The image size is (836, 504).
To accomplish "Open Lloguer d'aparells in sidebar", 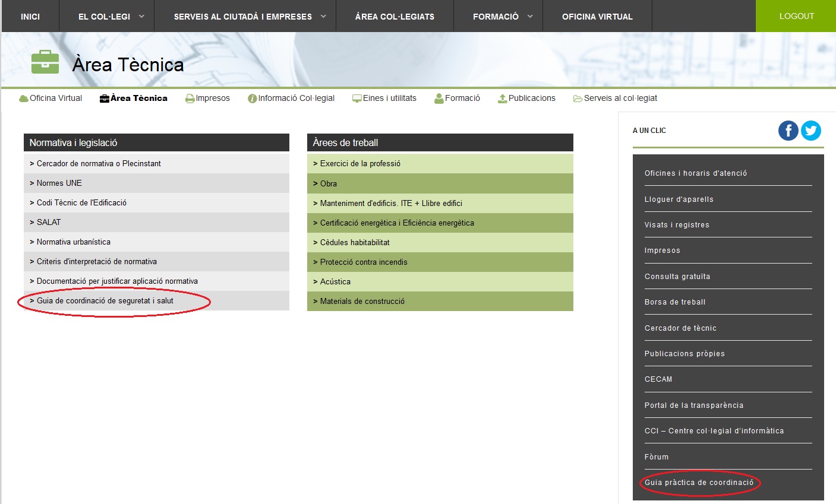I will tap(679, 199).
